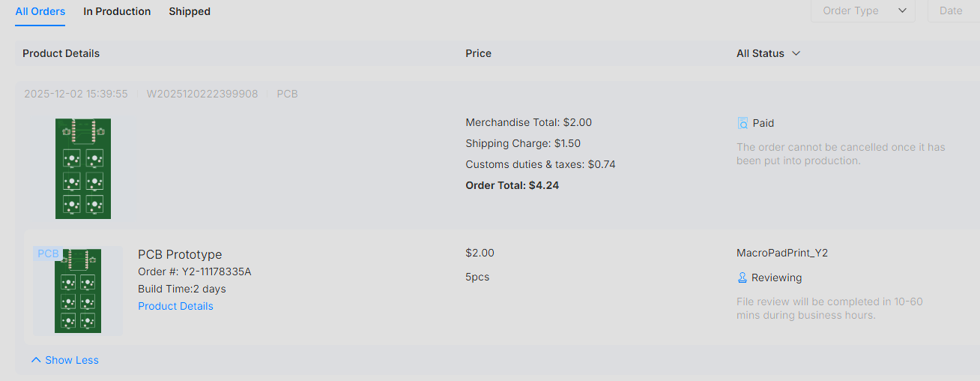This screenshot has width=980, height=381.
Task: Open the Product Details link
Action: [x=175, y=306]
